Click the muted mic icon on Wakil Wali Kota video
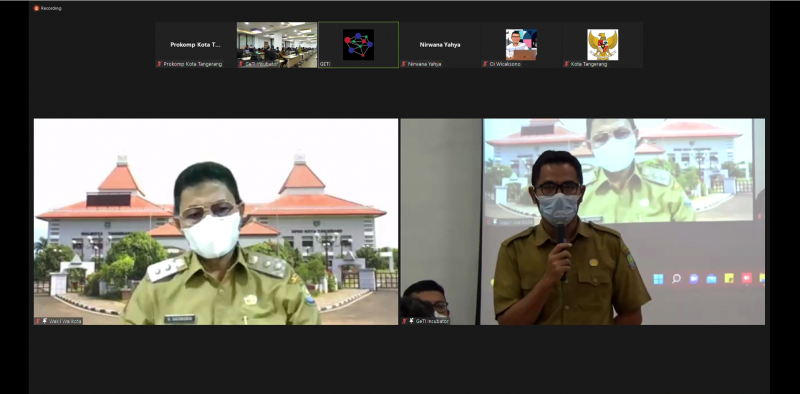Screen dimensions: 800x394 38,321
